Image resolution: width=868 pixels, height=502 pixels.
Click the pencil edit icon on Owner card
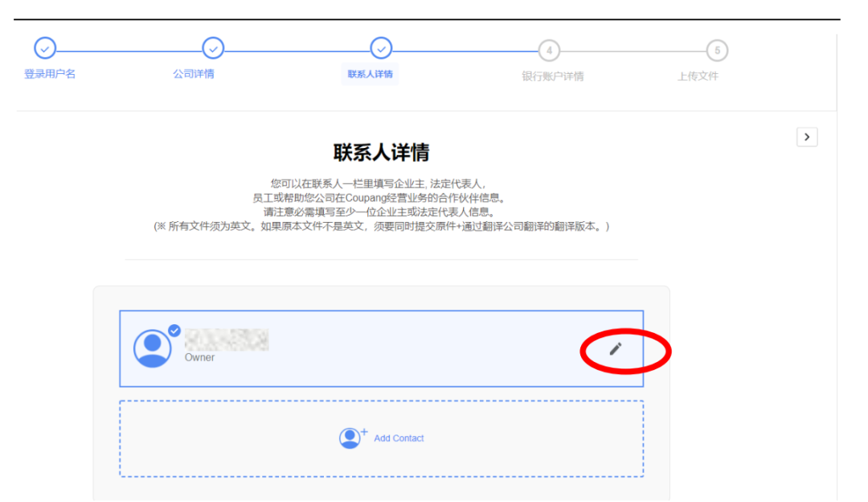(616, 348)
